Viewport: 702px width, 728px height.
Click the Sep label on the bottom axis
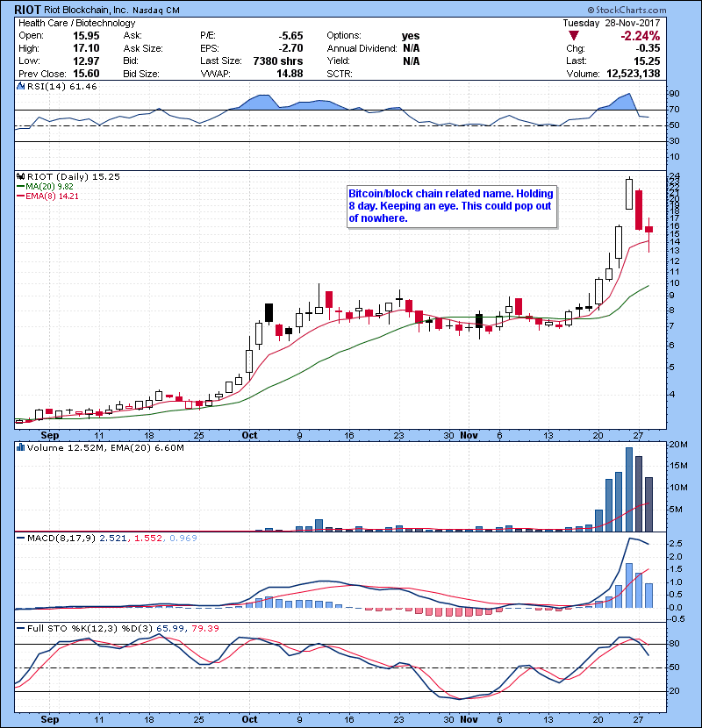coord(50,719)
